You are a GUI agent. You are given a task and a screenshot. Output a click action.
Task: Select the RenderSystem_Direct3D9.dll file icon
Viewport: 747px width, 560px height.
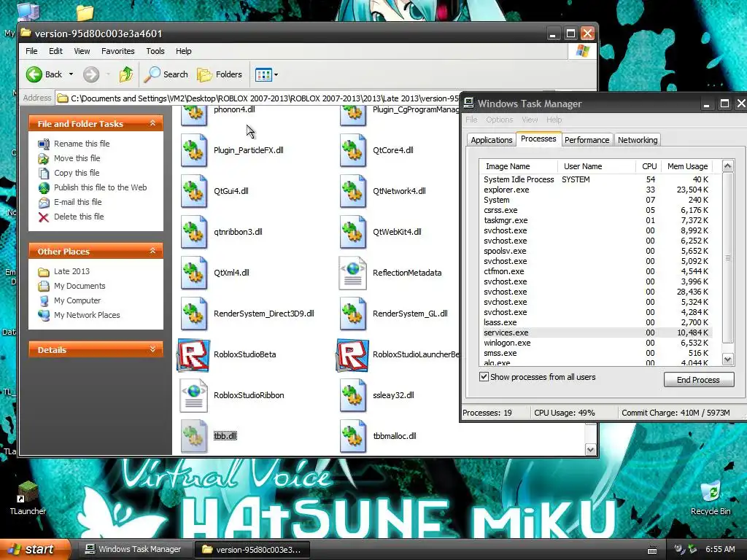click(194, 314)
